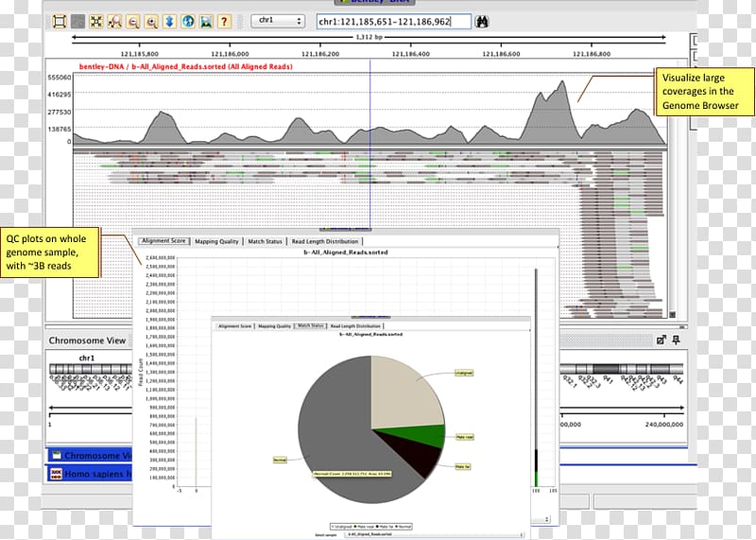Select the Homo sapiens bottom tab
The width and height of the screenshot is (756, 540).
[90, 474]
